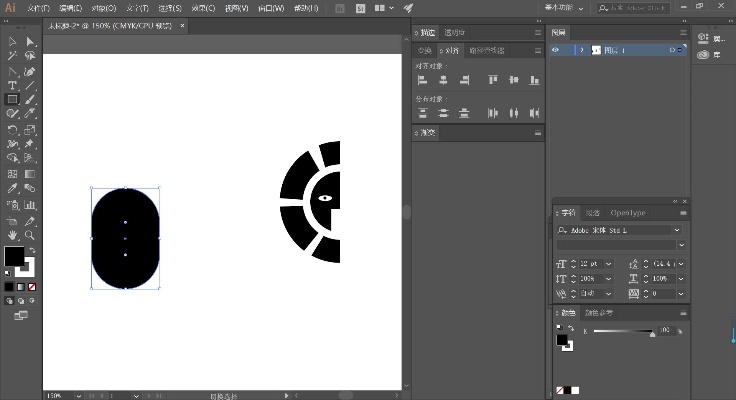Screen dimensions: 736x400
Task: Switch to the OpenType tab
Action: [628, 213]
